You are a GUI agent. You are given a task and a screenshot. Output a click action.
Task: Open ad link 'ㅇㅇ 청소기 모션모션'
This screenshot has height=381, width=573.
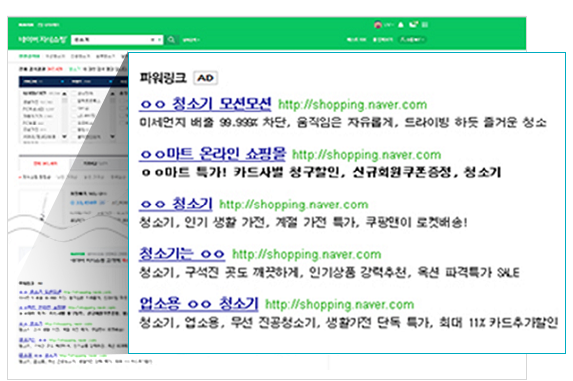tap(206, 104)
